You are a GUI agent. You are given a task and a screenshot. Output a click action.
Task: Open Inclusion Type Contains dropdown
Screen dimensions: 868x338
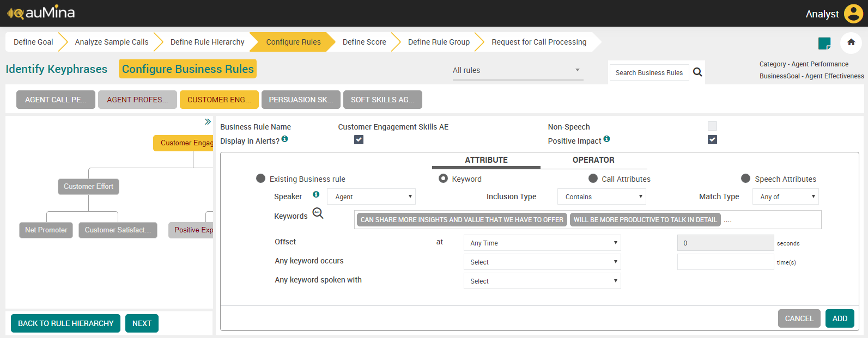point(602,196)
